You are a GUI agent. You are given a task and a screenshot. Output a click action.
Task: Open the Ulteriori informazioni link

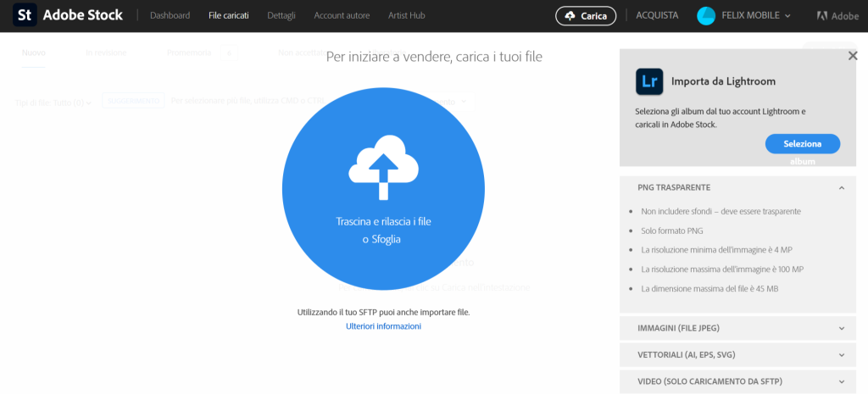[384, 326]
